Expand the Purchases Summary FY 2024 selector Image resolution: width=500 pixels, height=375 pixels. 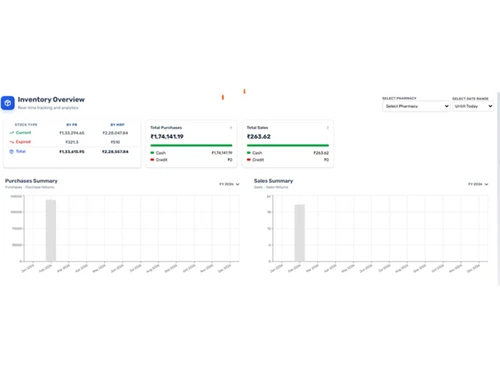coord(229,184)
